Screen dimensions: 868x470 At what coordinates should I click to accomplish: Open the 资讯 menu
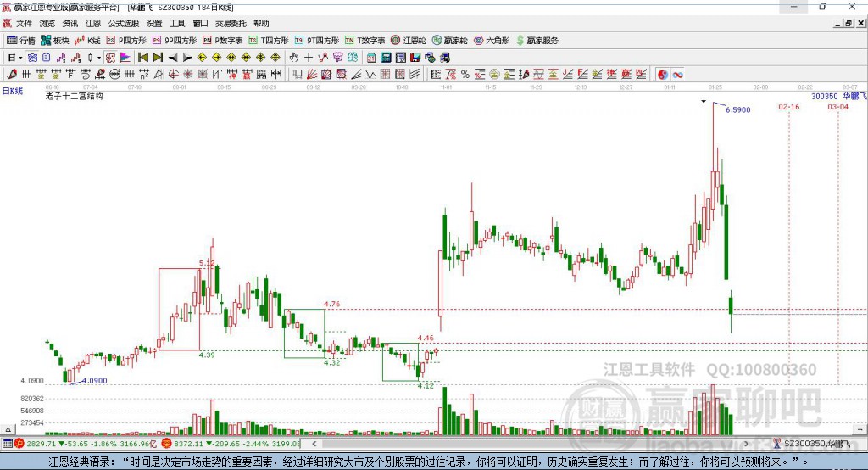click(70, 23)
